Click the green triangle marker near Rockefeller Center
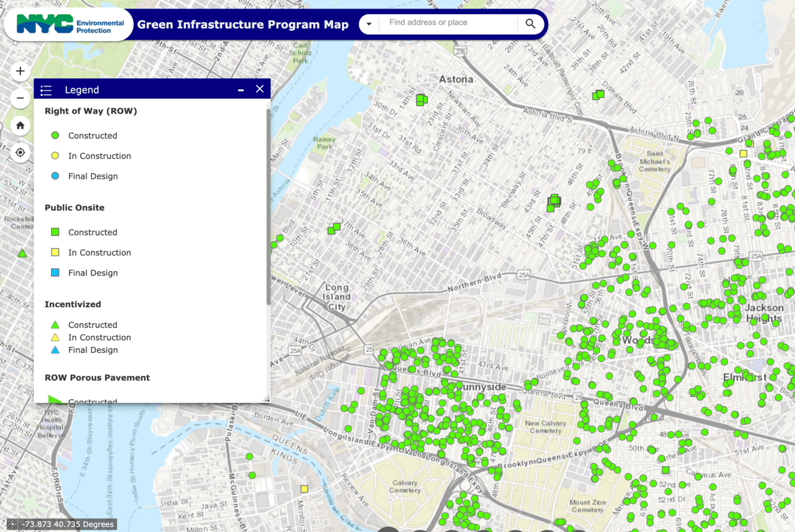795x532 pixels. [x=22, y=253]
